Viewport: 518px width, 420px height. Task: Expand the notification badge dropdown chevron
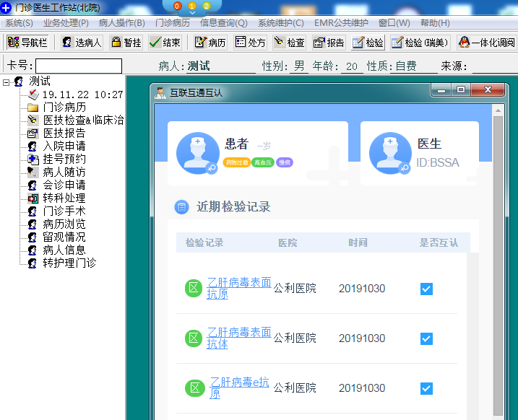click(x=192, y=13)
